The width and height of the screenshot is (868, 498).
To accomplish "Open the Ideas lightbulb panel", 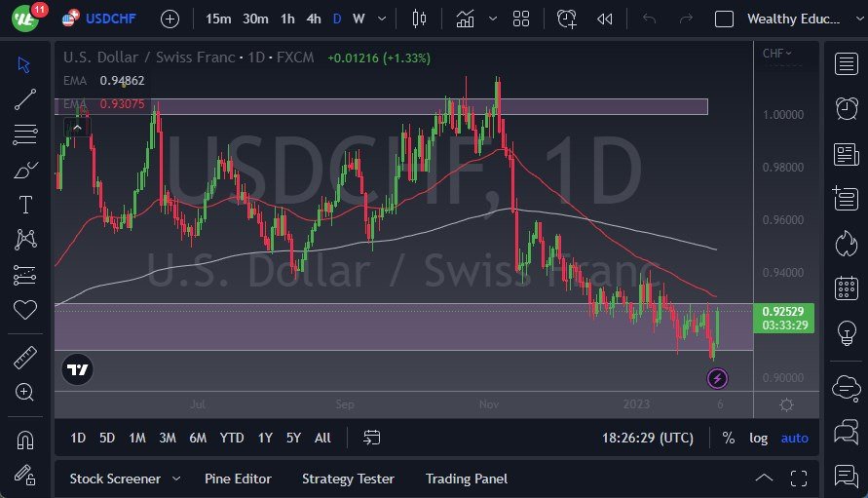I will 846,333.
